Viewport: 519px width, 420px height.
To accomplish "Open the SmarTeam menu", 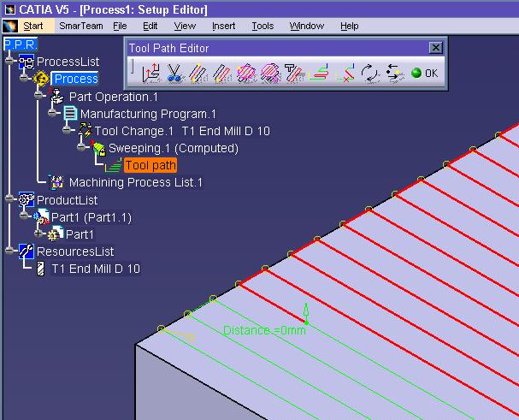I will 81,26.
